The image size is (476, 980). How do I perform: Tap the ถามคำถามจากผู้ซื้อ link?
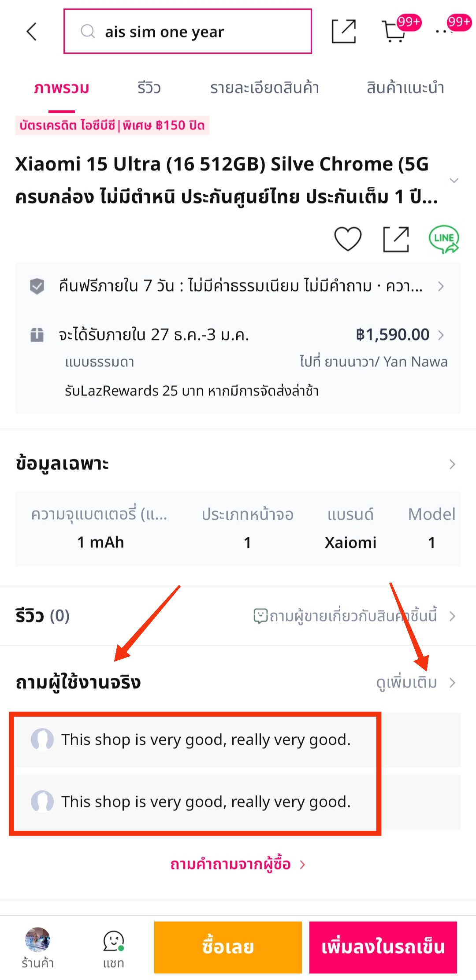pos(237,864)
